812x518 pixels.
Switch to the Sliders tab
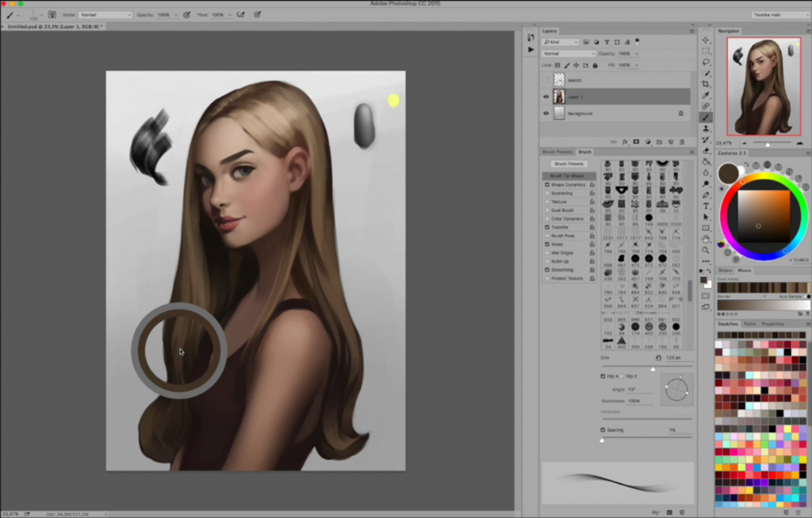coord(725,271)
